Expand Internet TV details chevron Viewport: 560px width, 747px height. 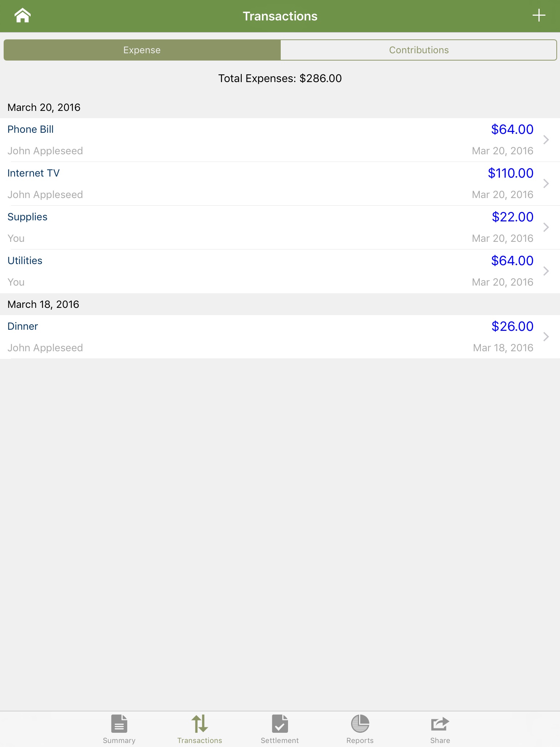546,183
